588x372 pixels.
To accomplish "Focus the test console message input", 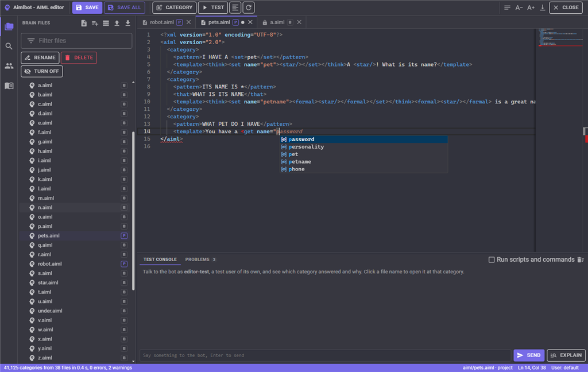I will click(x=325, y=355).
